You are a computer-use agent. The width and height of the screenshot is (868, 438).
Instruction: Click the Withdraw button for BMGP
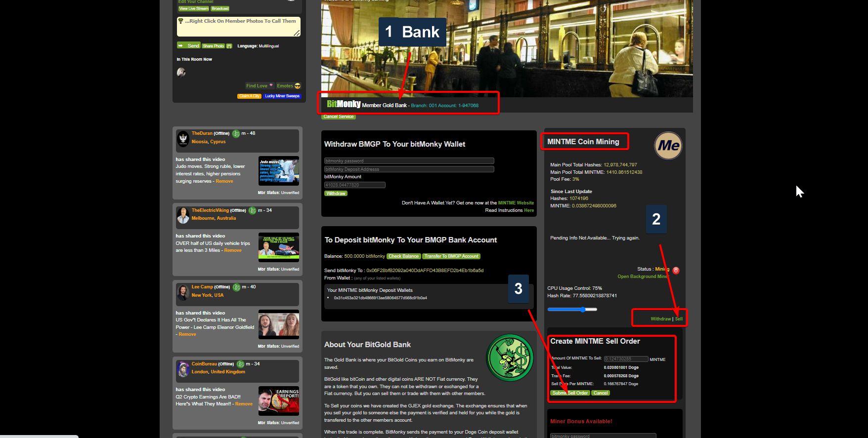pyautogui.click(x=336, y=194)
